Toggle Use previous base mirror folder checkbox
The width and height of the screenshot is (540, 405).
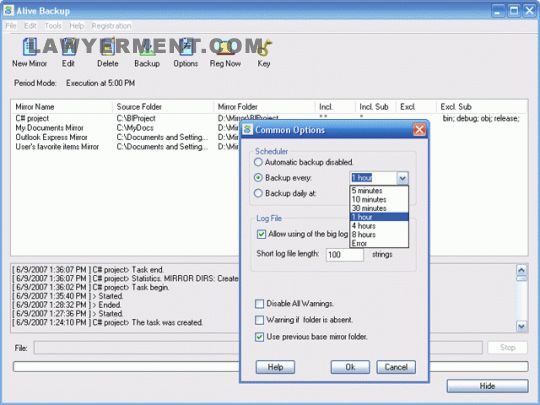click(x=259, y=336)
